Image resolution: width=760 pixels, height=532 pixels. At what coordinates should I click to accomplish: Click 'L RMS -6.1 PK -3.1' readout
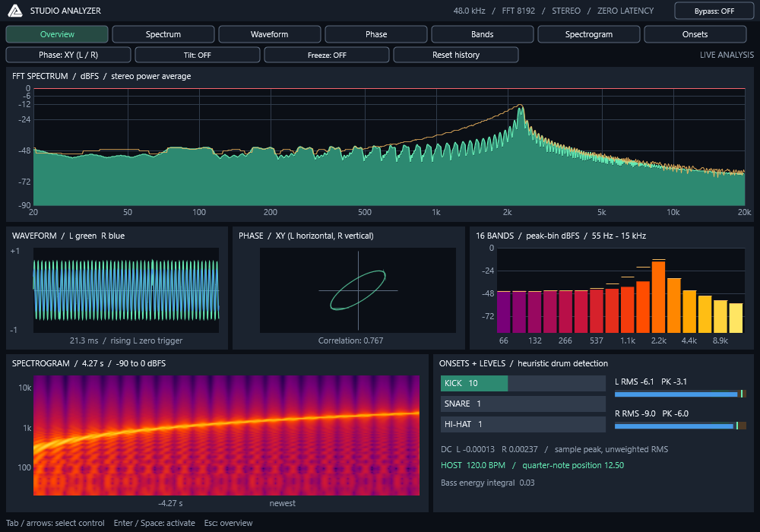tap(651, 382)
